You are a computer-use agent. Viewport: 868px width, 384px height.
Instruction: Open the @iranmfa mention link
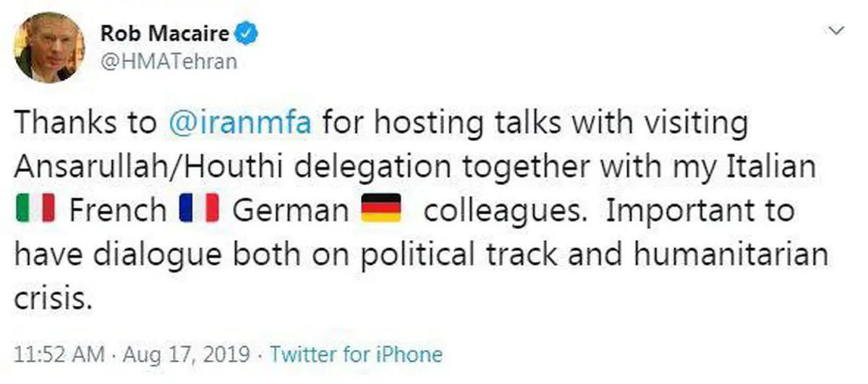tap(239, 123)
